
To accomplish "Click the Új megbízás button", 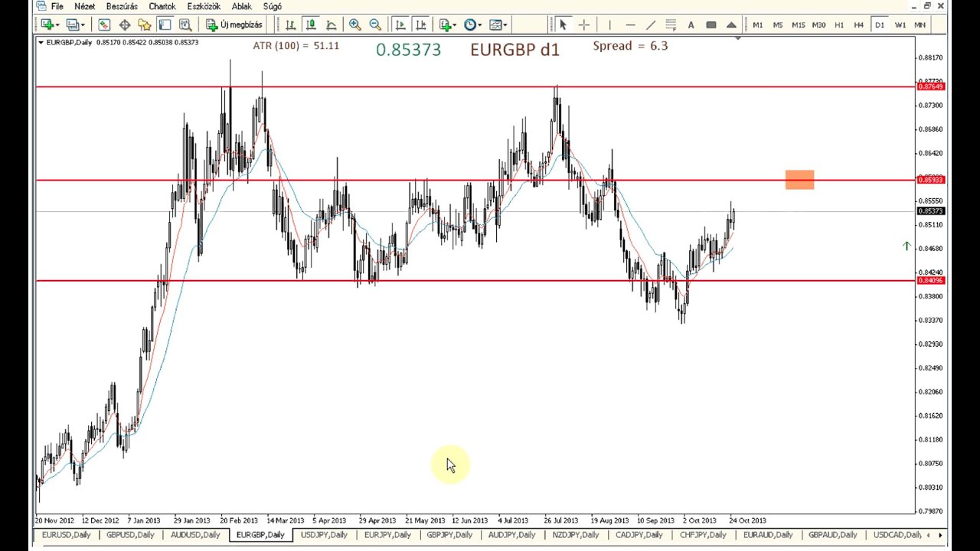I will point(234,25).
